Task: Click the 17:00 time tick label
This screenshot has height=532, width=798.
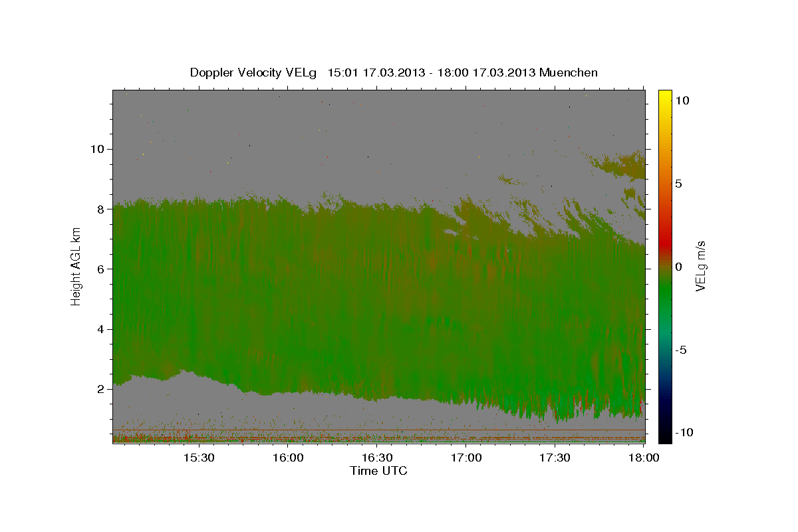Action: tap(466, 458)
